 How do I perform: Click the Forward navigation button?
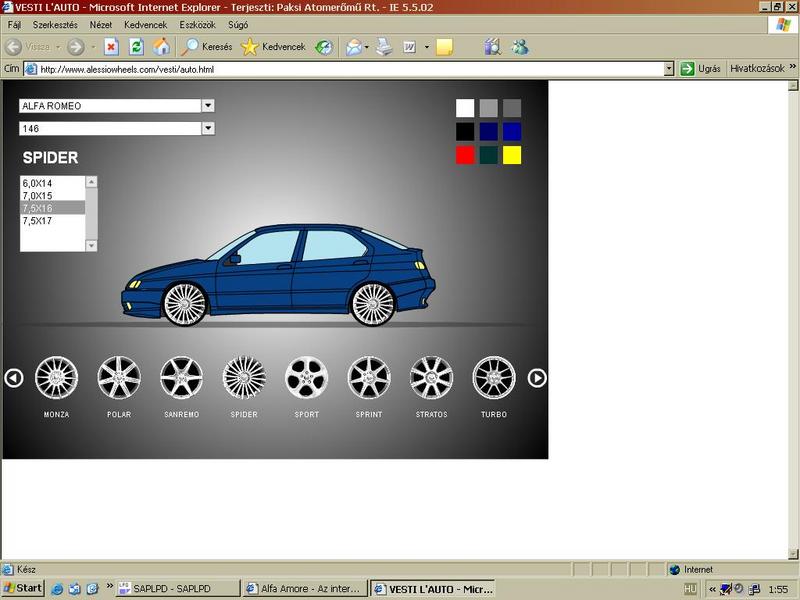click(x=76, y=47)
